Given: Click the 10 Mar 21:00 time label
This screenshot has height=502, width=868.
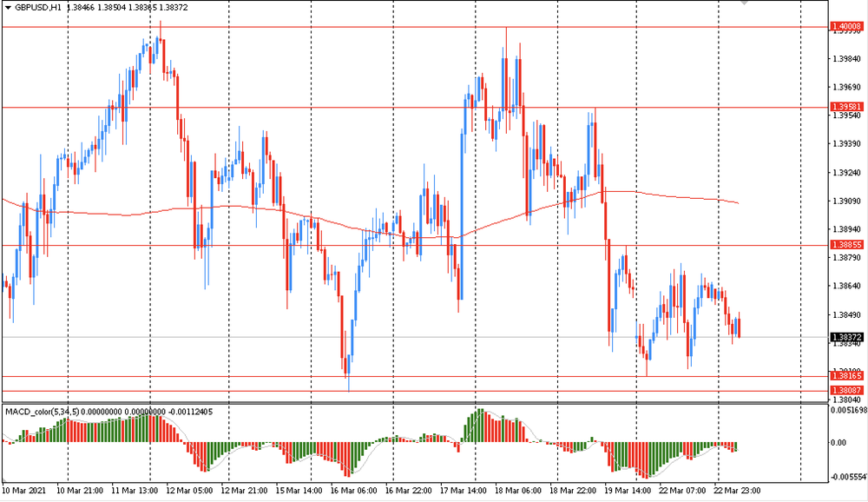Looking at the screenshot, I should pos(80,491).
